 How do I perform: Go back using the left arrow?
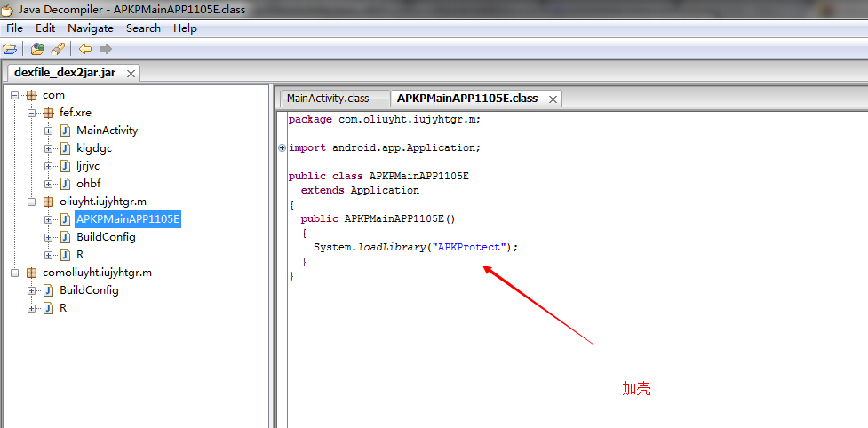pos(85,49)
